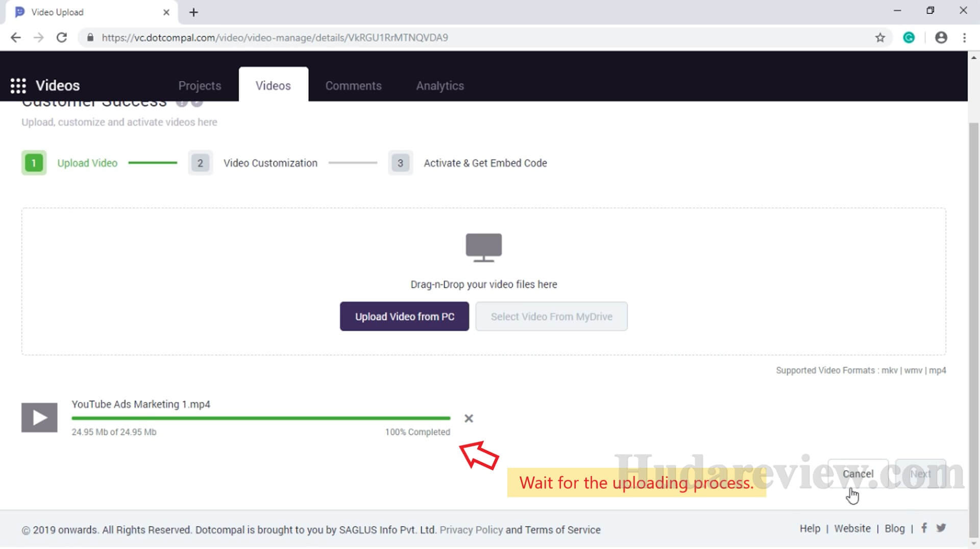This screenshot has width=980, height=549.
Task: Click the scrollbar up arrow
Action: tap(974, 57)
